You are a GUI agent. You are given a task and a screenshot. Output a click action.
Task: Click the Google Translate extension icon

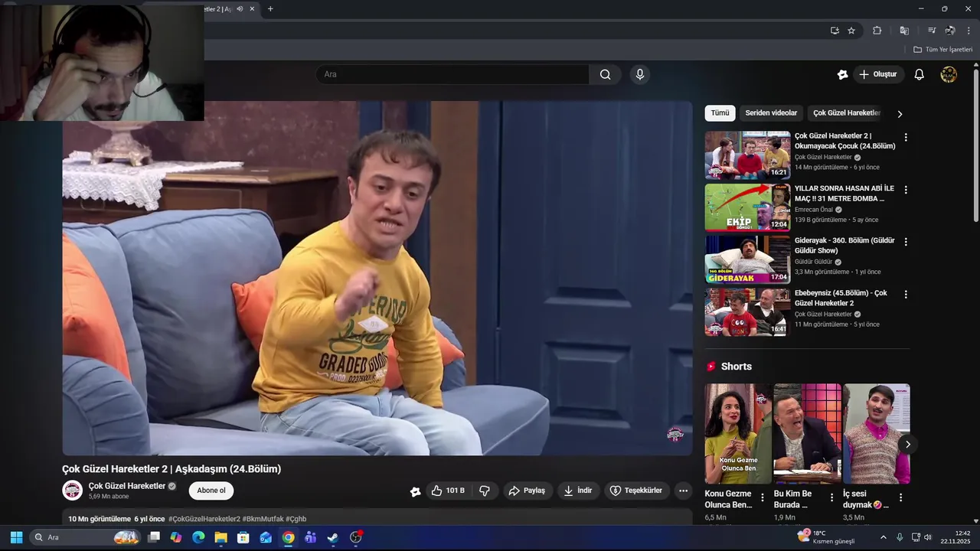pyautogui.click(x=904, y=31)
